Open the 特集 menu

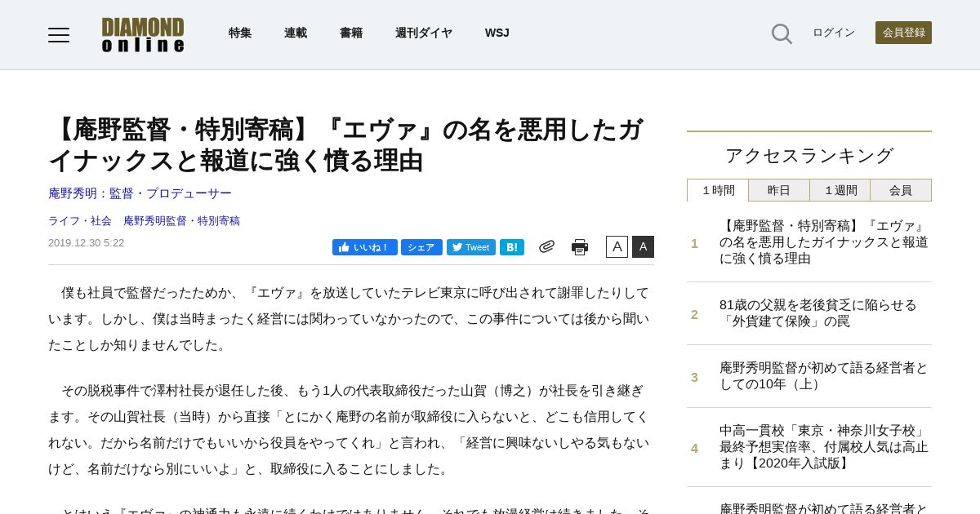(x=240, y=33)
